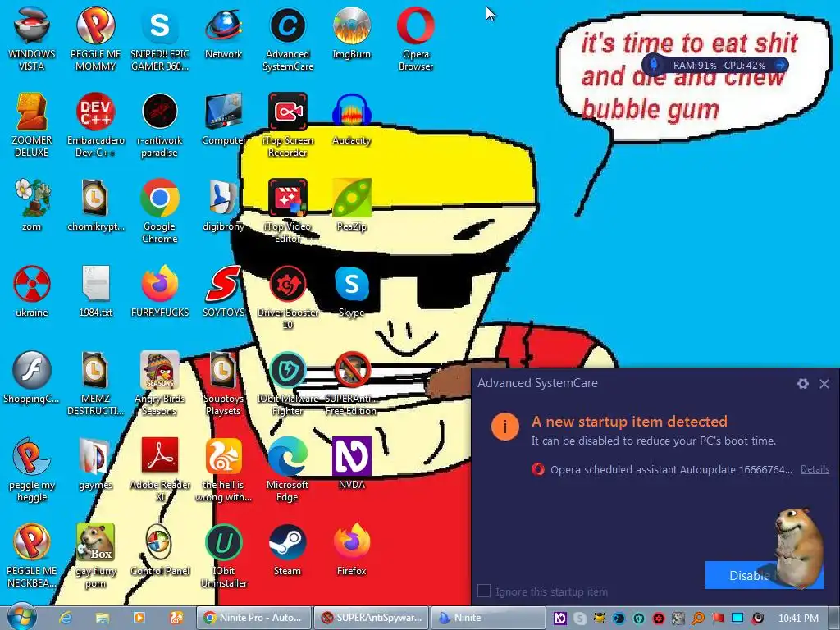Viewport: 840px width, 630px height.
Task: Open the Computer desktop icon
Action: (x=223, y=120)
